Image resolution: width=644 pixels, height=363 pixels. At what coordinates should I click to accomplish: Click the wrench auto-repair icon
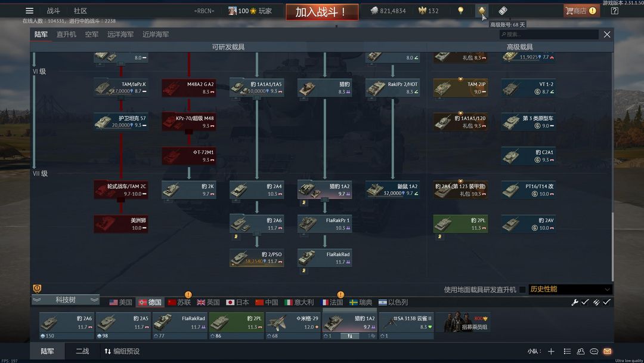[x=575, y=302]
